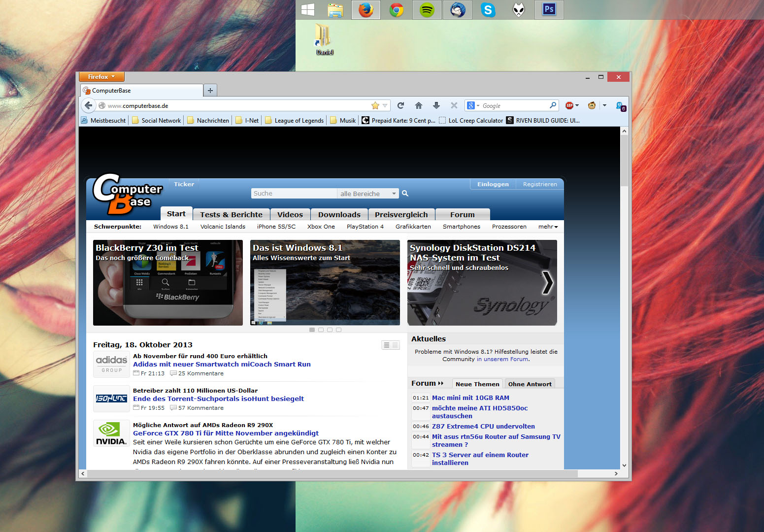Select the Daniel folder shortcut on desktop
This screenshot has width=764, height=532.
tap(324, 39)
